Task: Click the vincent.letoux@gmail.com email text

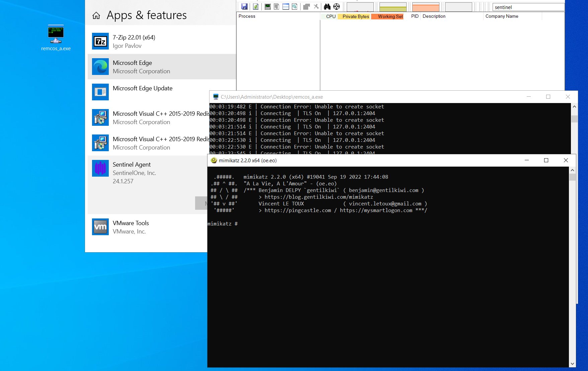Action: pyautogui.click(x=385, y=204)
